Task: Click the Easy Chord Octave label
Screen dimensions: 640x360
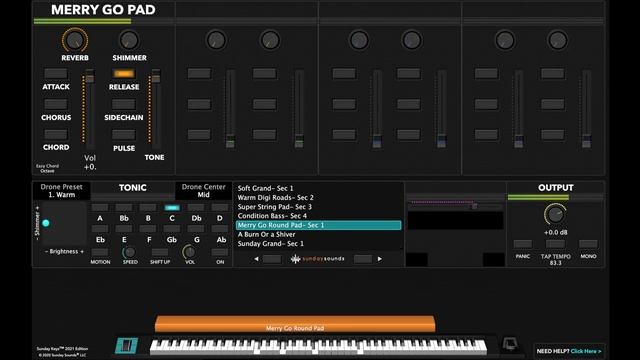Action: (47, 168)
